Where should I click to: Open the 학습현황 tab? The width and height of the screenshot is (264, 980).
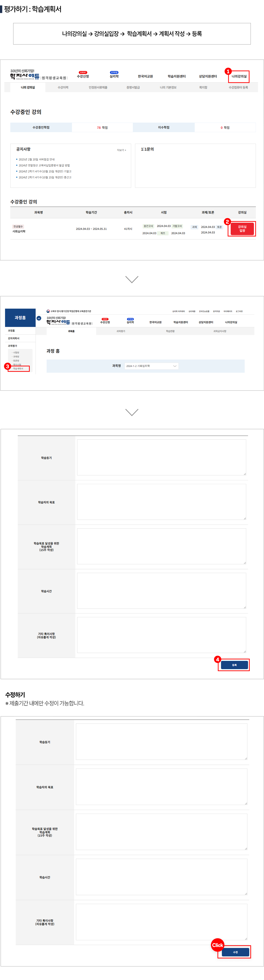170,331
